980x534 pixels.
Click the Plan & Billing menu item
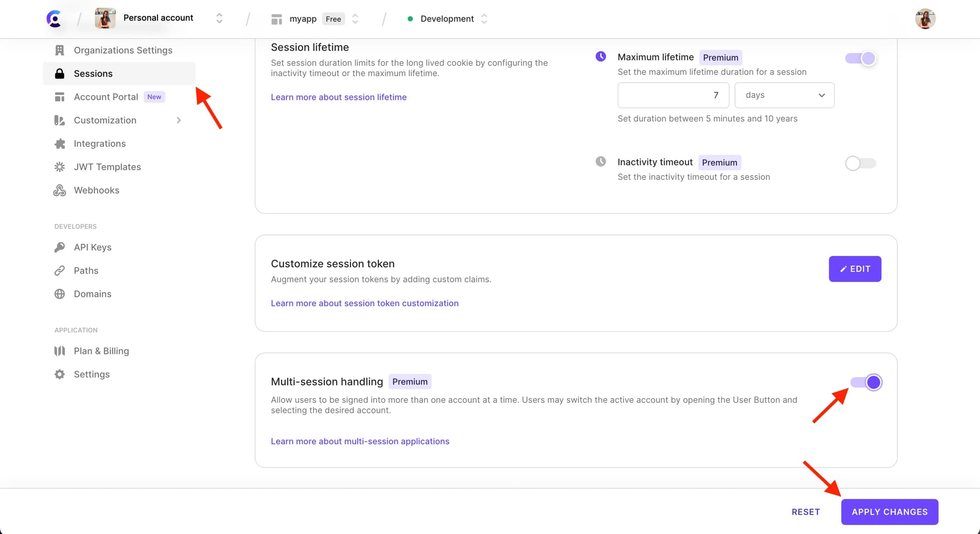(x=101, y=351)
